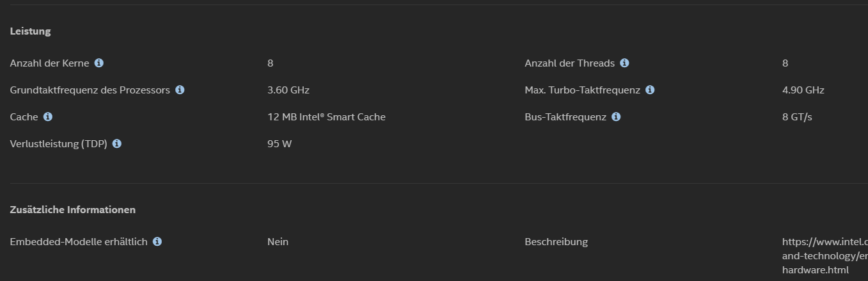Open info icon next to Anzahl der Threads
The width and height of the screenshot is (868, 281).
pyautogui.click(x=624, y=63)
